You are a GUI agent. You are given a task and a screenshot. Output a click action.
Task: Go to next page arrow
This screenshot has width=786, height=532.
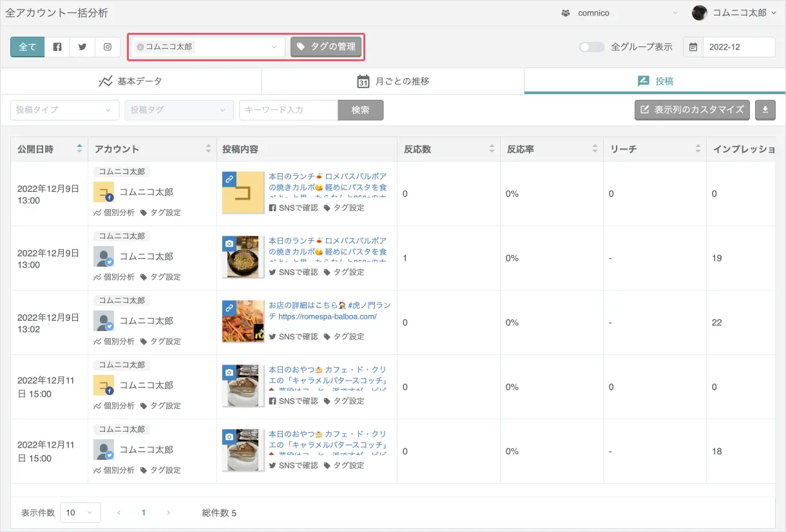168,513
